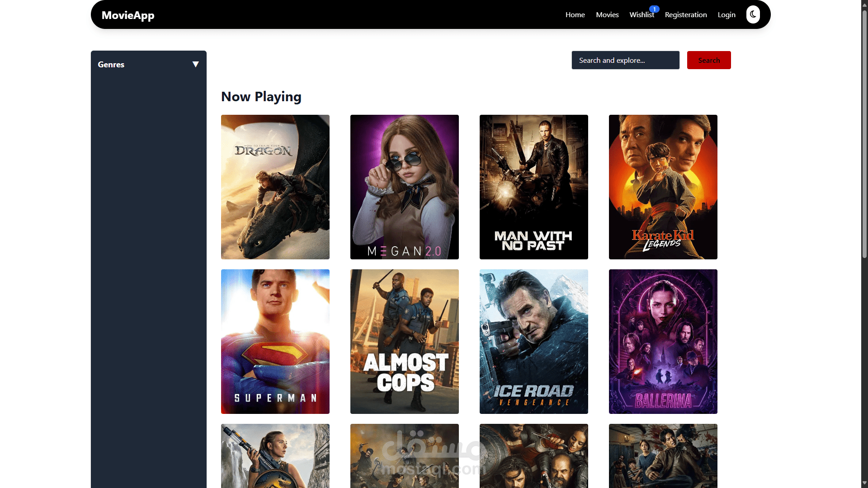Open the Almost Cops movie poster
Screen dimensions: 868x488
point(405,342)
